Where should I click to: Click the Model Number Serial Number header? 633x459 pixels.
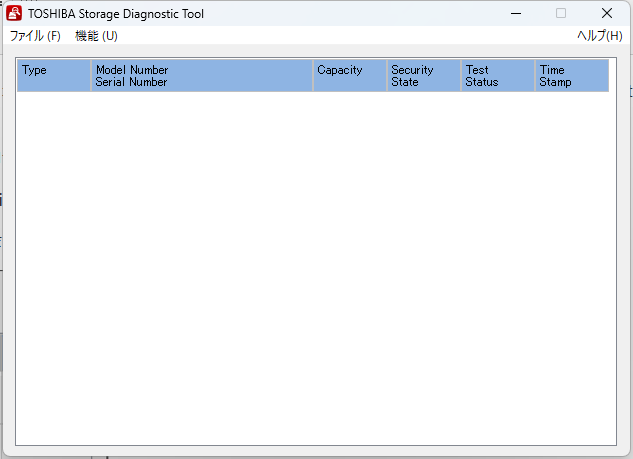point(202,76)
